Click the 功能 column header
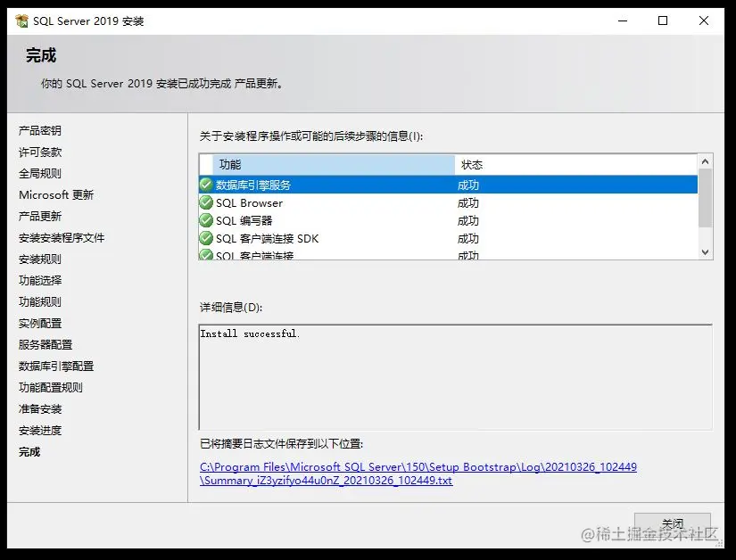Viewport: 736px width, 560px height. 334,165
